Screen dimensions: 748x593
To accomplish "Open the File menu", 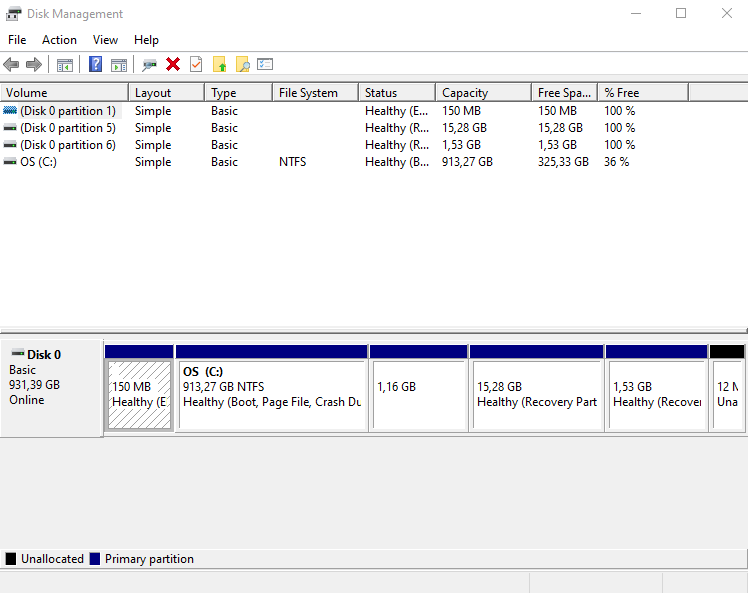I will [17, 40].
